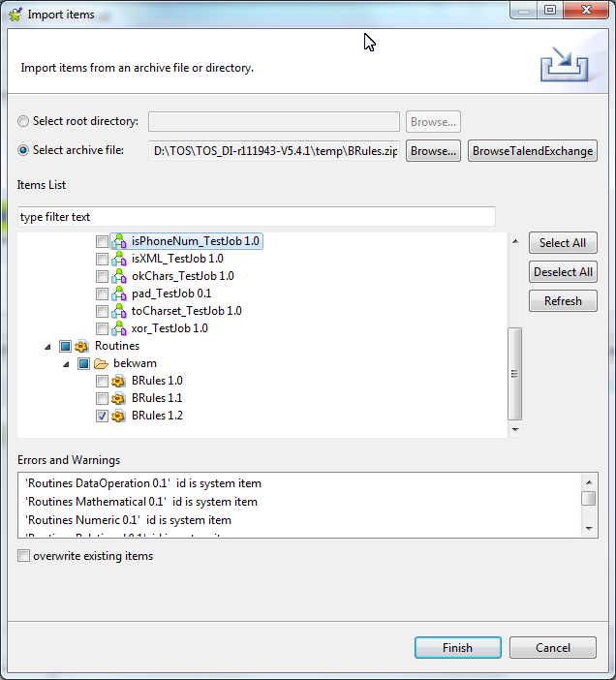Check the BRules 1.0 checkbox

102,381
